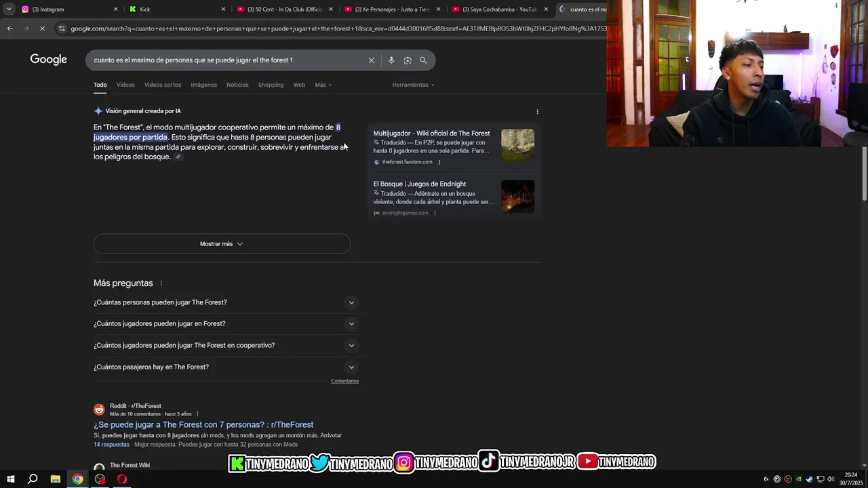Image resolution: width=868 pixels, height=488 pixels.
Task: Click Comentarios feedback link
Action: coord(344,382)
